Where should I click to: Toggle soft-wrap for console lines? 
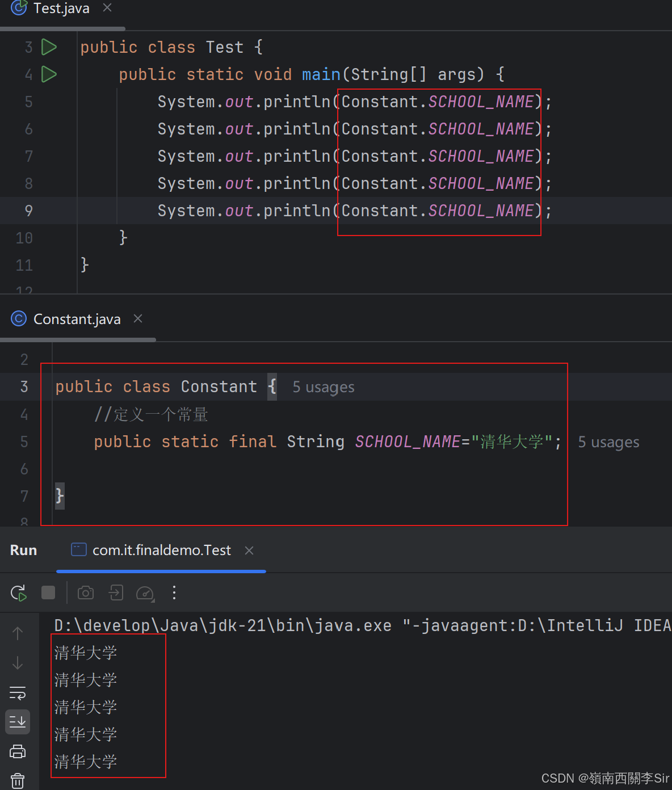coord(18,693)
